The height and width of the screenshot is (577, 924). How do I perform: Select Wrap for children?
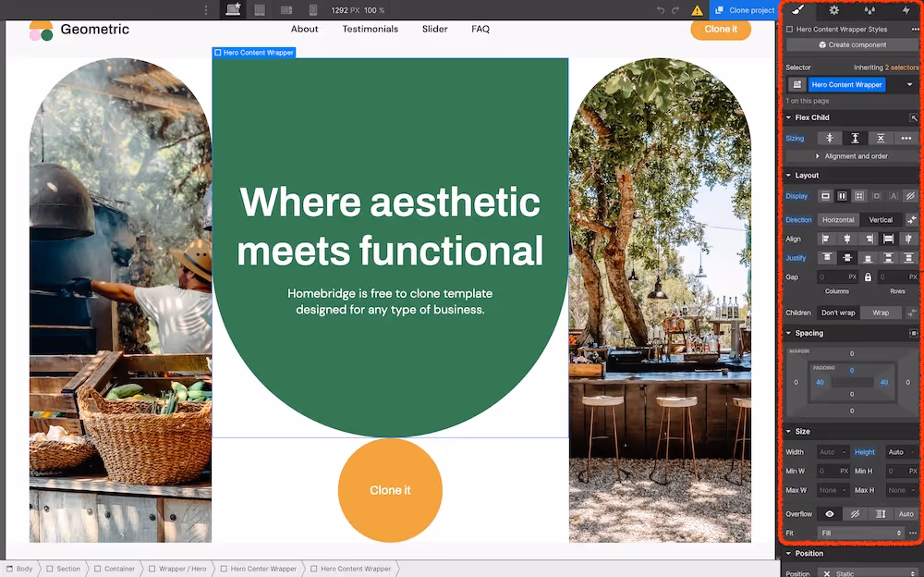tap(881, 313)
